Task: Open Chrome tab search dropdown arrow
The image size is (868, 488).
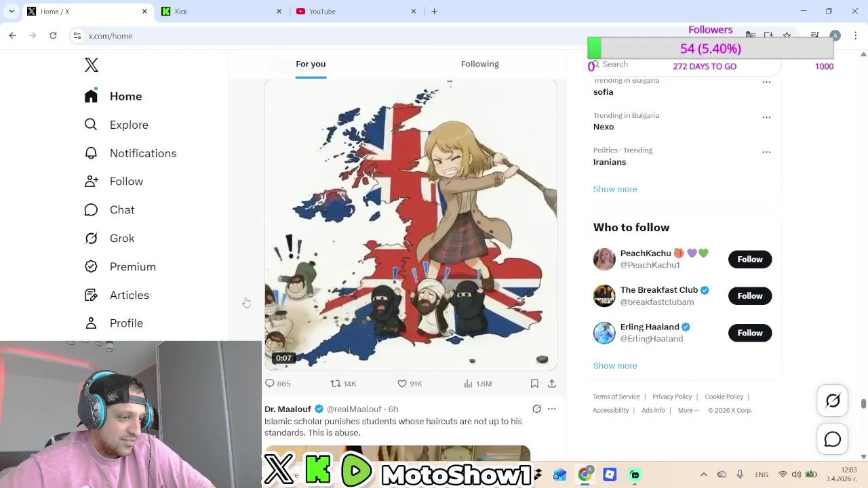Action: 12,11
